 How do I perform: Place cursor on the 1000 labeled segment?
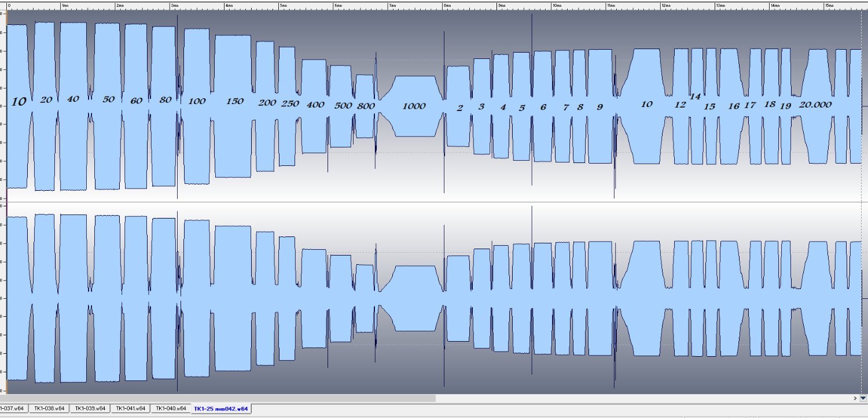coord(414,106)
